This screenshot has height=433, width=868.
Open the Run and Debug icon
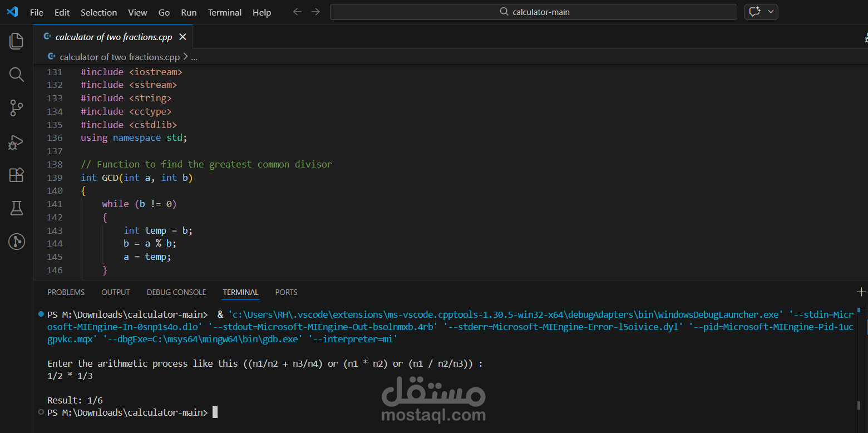click(16, 142)
